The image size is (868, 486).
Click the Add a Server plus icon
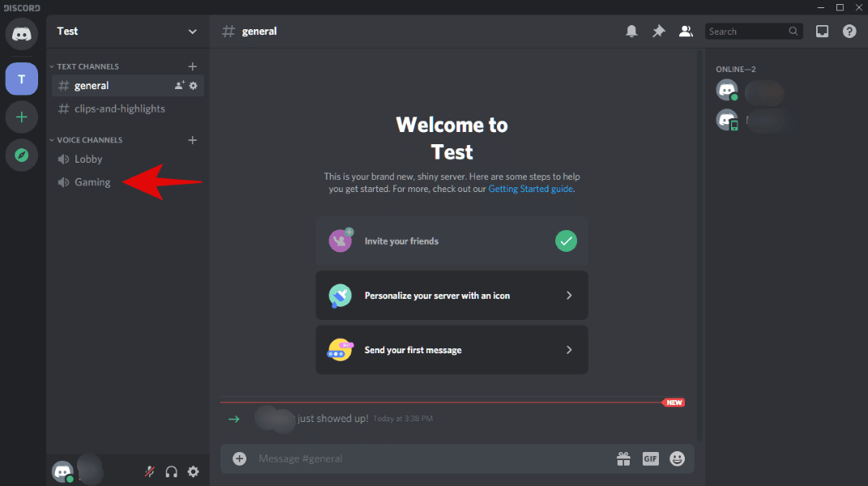pyautogui.click(x=22, y=117)
